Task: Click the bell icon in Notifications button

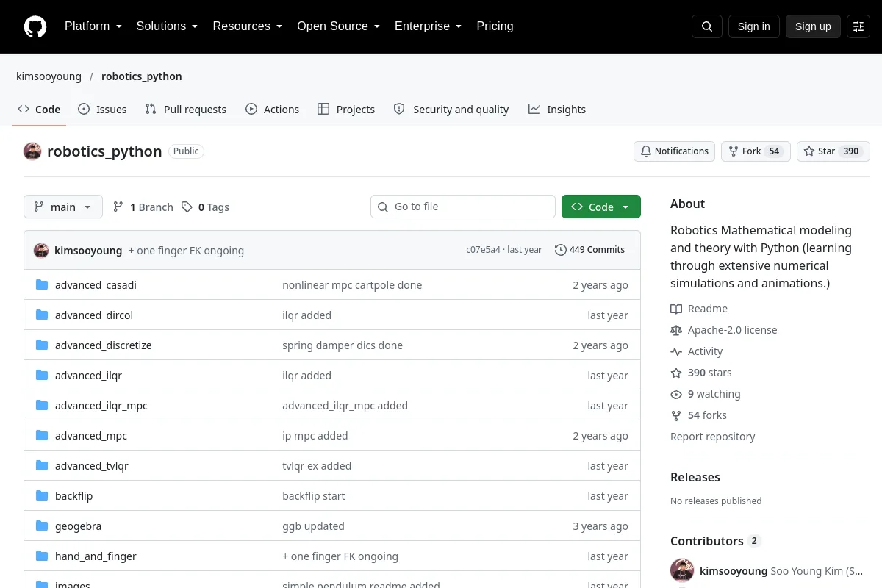Action: (x=646, y=151)
